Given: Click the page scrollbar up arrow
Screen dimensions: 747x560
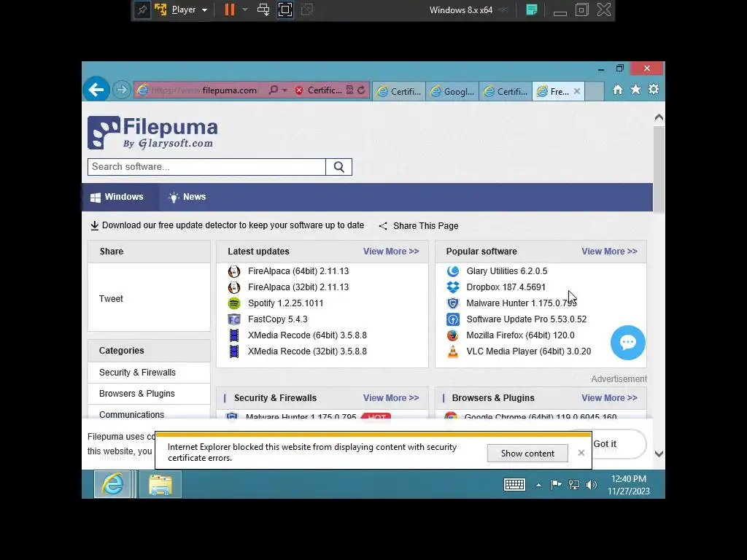Looking at the screenshot, I should point(659,117).
